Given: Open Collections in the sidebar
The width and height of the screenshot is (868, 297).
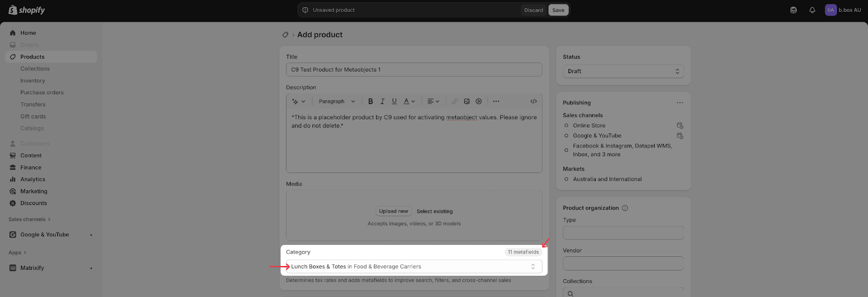Looking at the screenshot, I should click(x=35, y=69).
